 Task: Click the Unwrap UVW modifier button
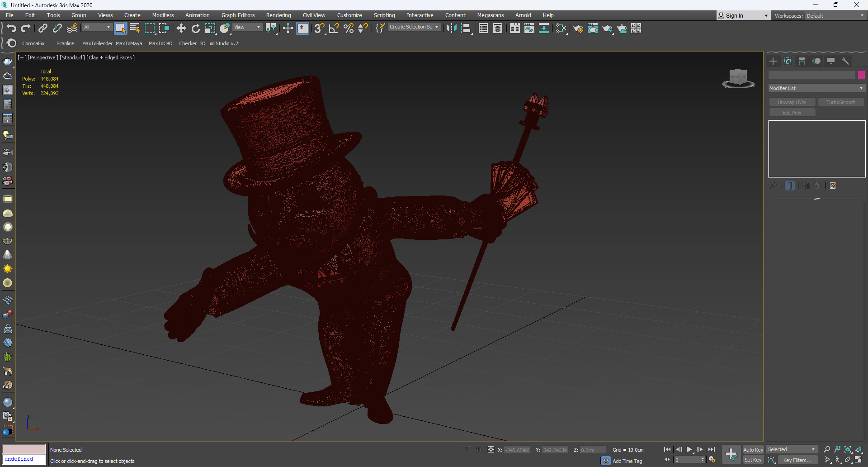[x=792, y=102]
